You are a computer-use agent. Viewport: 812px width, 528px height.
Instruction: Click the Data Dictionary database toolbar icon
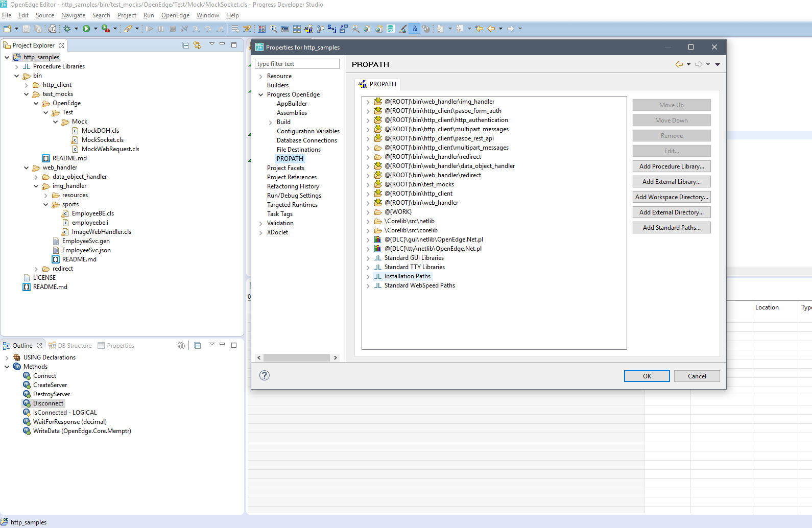point(391,29)
